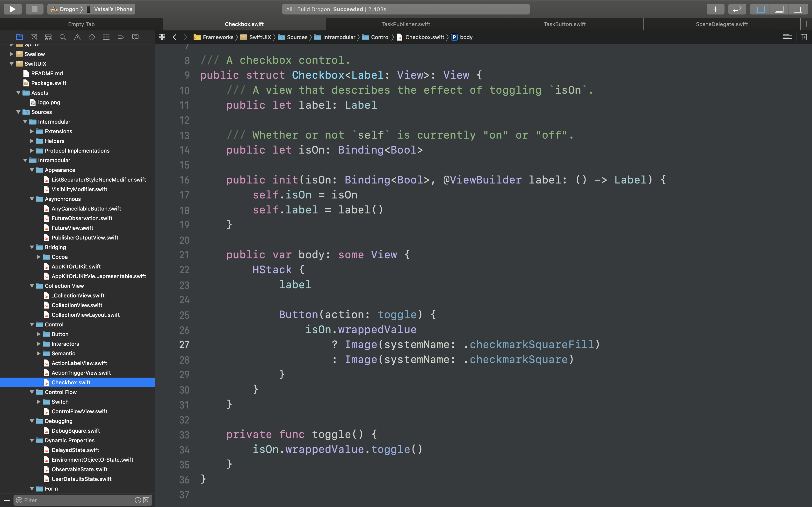The height and width of the screenshot is (507, 812).
Task: Open the Breakpoint navigator icon
Action: coord(121,37)
